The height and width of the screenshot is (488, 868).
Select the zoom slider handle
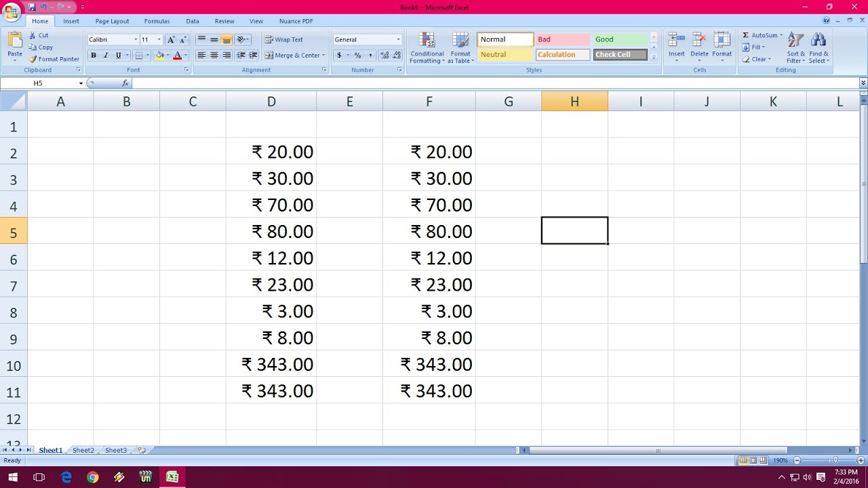pyautogui.click(x=835, y=460)
